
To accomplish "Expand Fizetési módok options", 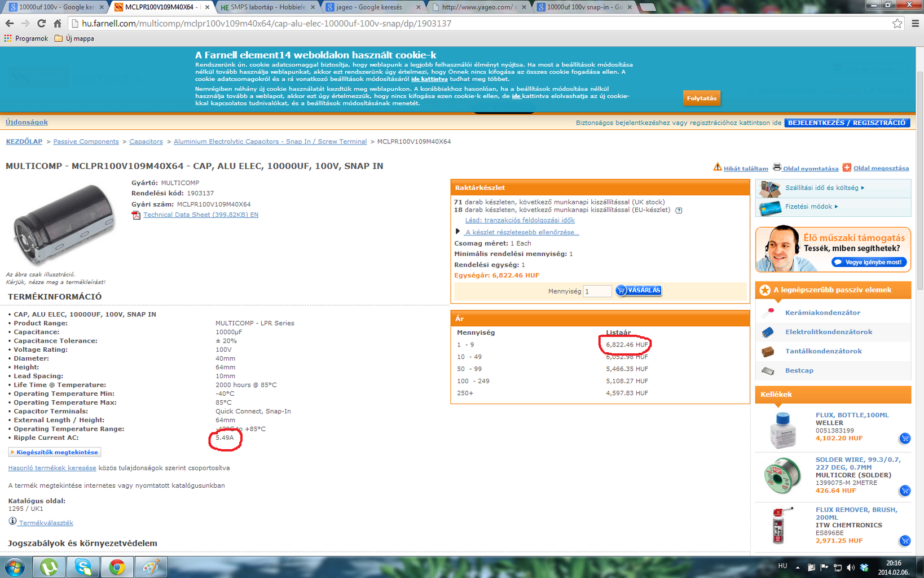I will click(812, 207).
